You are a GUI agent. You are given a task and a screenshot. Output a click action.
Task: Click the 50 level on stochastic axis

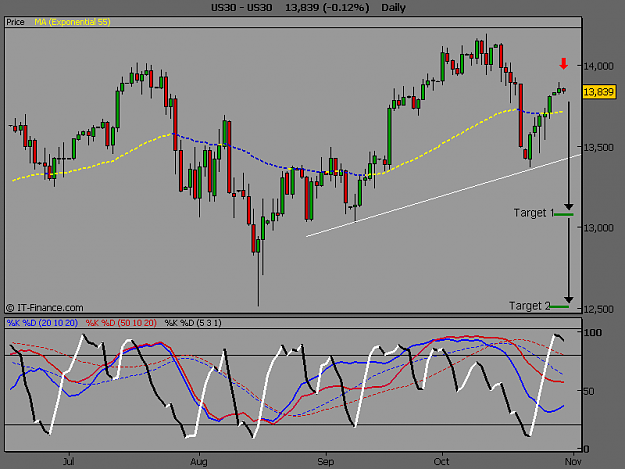coord(589,391)
